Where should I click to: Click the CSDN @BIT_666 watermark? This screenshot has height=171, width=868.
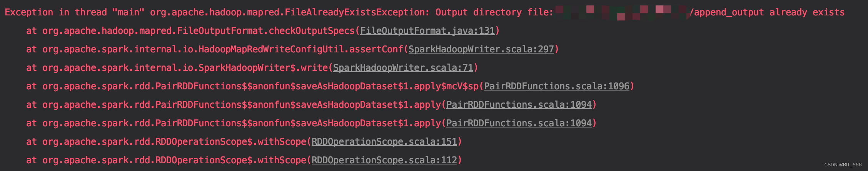[843, 165]
